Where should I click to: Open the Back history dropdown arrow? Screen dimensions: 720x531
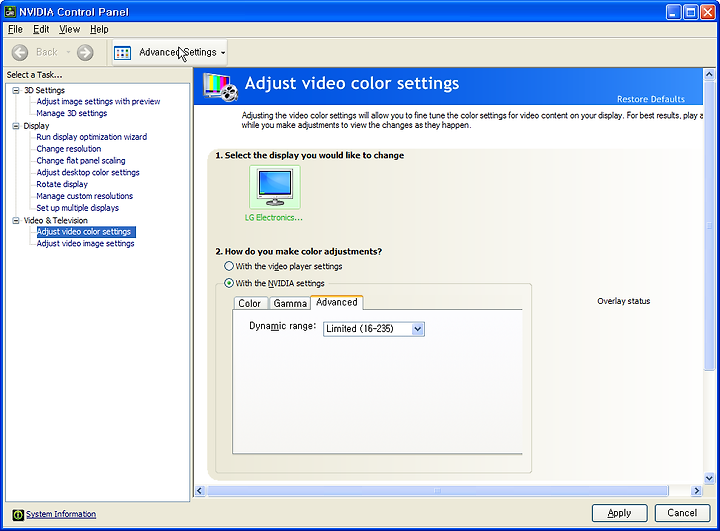pyautogui.click(x=68, y=52)
